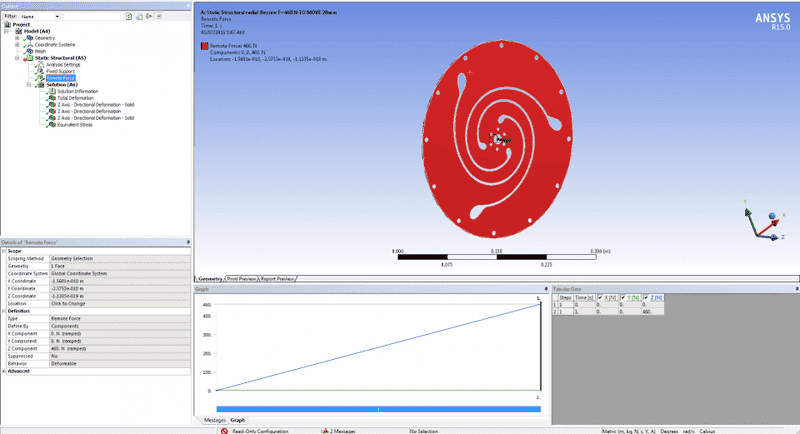Pin the Outline panel
The width and height of the screenshot is (800, 434).
tap(188, 6)
